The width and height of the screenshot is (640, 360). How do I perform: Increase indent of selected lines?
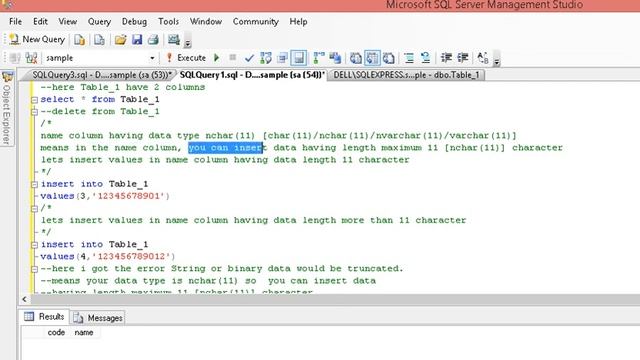click(x=462, y=58)
